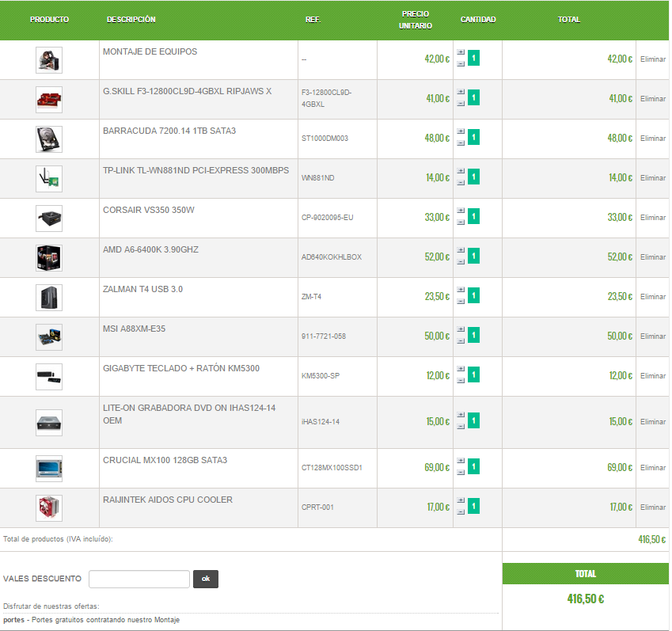Eliminar the G.SKILL RIPJAWS X item
The height and width of the screenshot is (631, 672).
653,99
